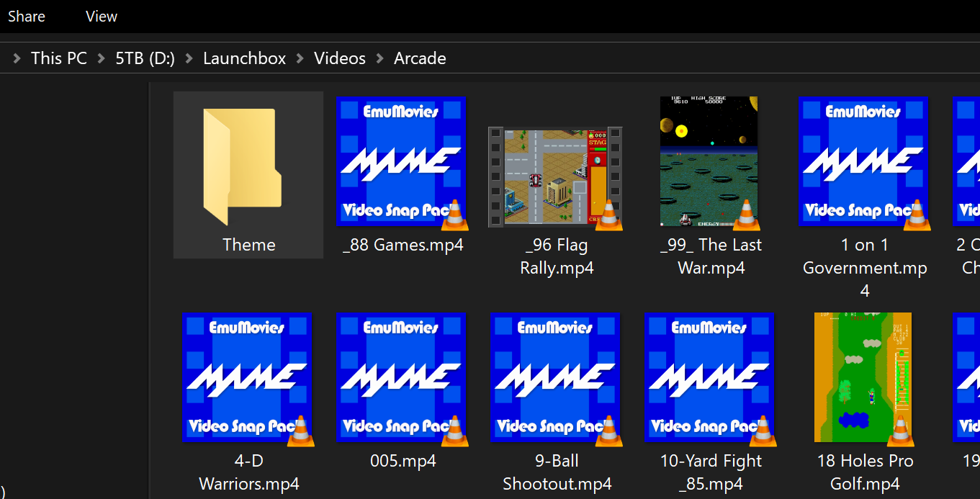The image size is (980, 499).
Task: Expand the chevron after This PC
Action: 102,58
